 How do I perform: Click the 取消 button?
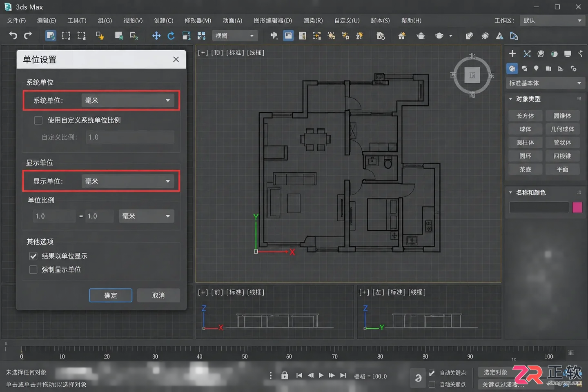click(x=158, y=295)
